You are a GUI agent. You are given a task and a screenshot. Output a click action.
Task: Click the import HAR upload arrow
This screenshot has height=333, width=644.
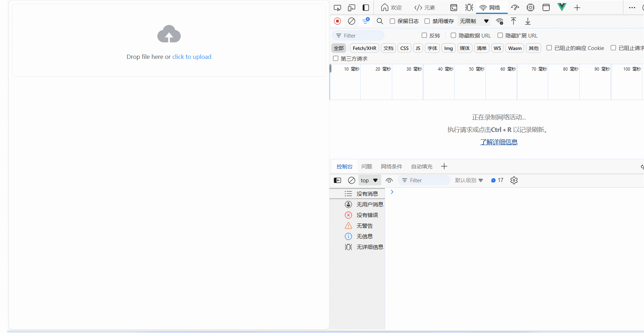pyautogui.click(x=513, y=21)
